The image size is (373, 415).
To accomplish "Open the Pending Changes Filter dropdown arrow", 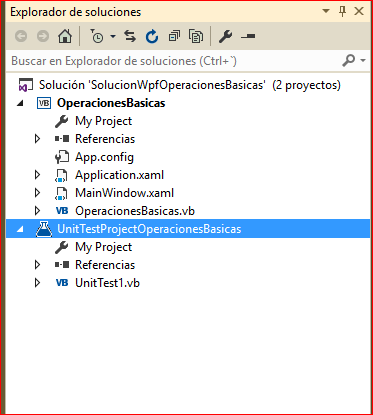I will click(113, 36).
